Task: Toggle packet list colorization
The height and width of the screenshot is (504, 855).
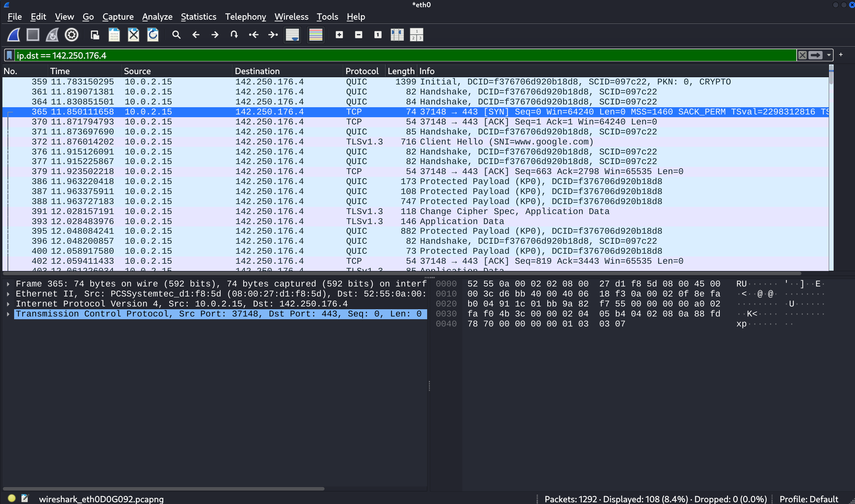Action: [316, 35]
